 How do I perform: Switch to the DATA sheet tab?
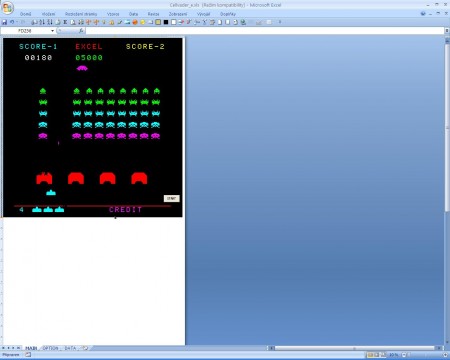pyautogui.click(x=70, y=348)
